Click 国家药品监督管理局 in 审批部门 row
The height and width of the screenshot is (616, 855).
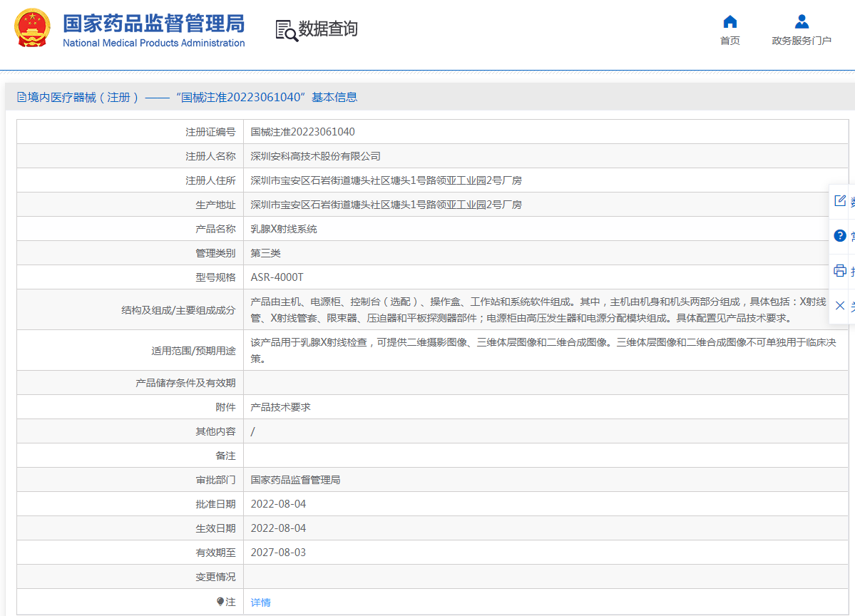click(295, 480)
